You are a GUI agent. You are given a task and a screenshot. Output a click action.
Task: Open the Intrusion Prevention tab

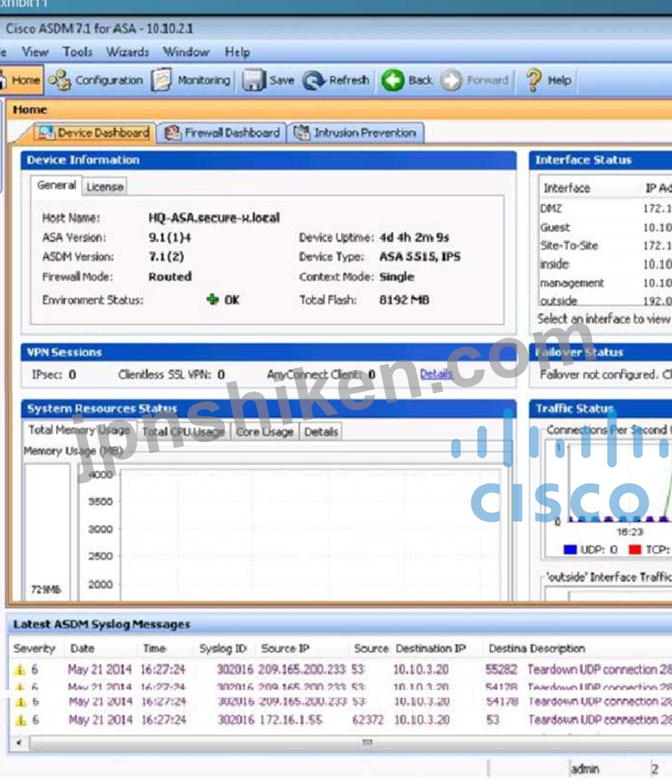(356, 133)
